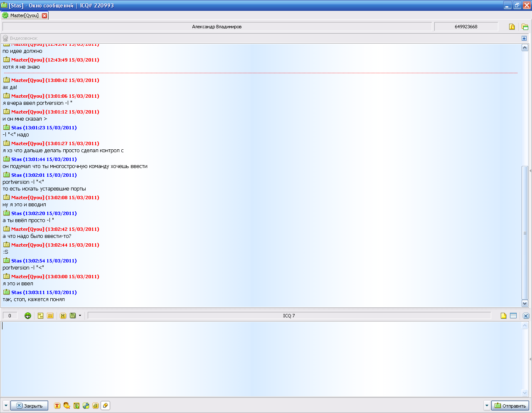Open the smiley emoticon picker

(x=28, y=316)
